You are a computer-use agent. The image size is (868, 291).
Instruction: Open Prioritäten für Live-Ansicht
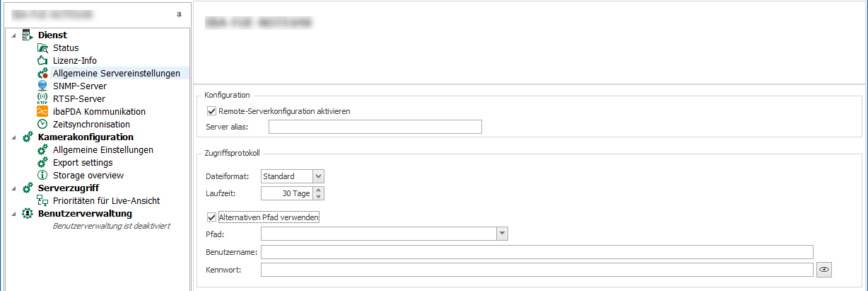pyautogui.click(x=106, y=200)
